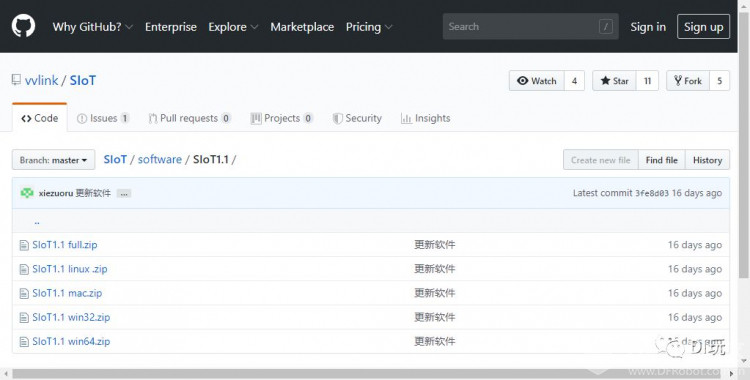750x380 pixels.
Task: Open commit message on SIoT1.1 win32.zip row
Action: pos(435,317)
